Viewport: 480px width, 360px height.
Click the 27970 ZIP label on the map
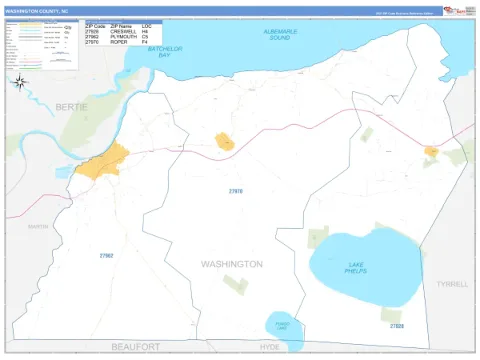(x=236, y=191)
